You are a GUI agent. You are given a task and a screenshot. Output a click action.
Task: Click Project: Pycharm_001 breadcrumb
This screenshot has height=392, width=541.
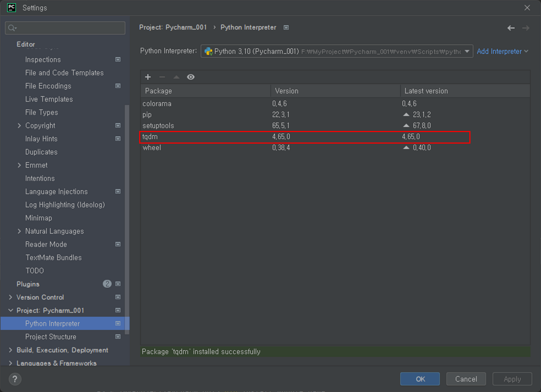[x=173, y=27]
